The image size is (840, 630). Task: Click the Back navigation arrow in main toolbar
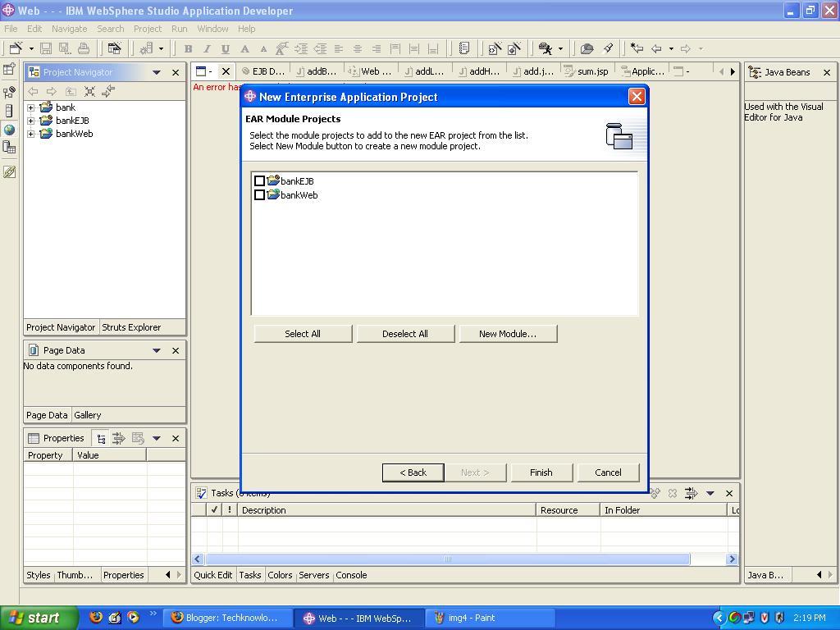(656, 48)
